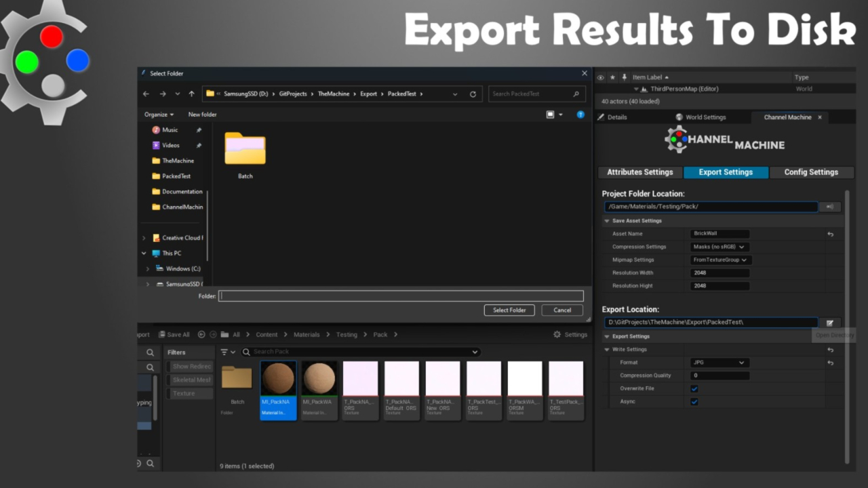Click Content Browser history back arrow
868x488 pixels.
pyautogui.click(x=201, y=334)
